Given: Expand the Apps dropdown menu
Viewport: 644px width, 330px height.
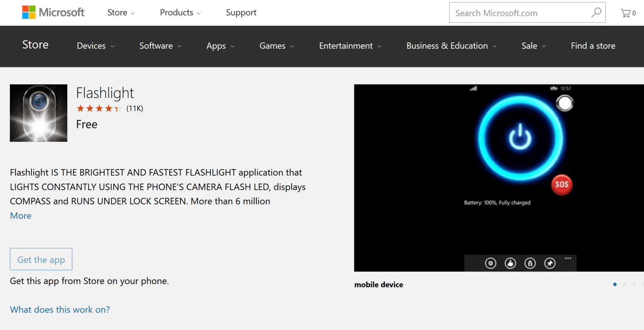Looking at the screenshot, I should pos(220,46).
